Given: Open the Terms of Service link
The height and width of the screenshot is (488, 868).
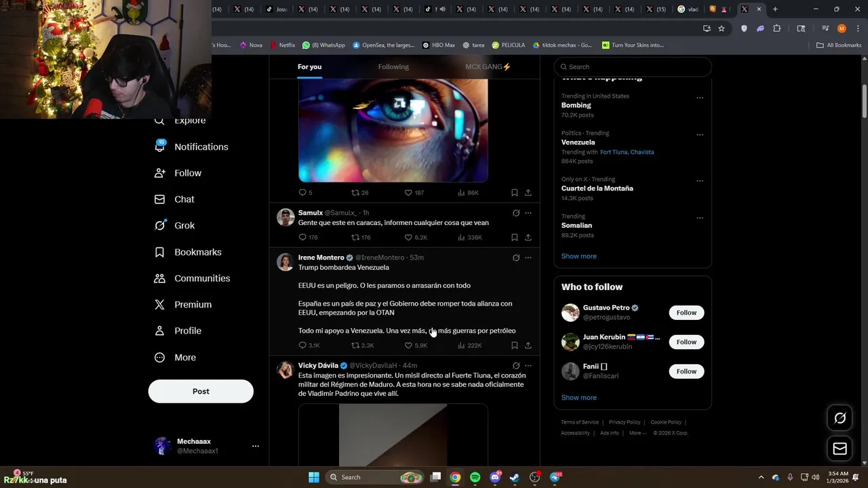Looking at the screenshot, I should point(580,422).
